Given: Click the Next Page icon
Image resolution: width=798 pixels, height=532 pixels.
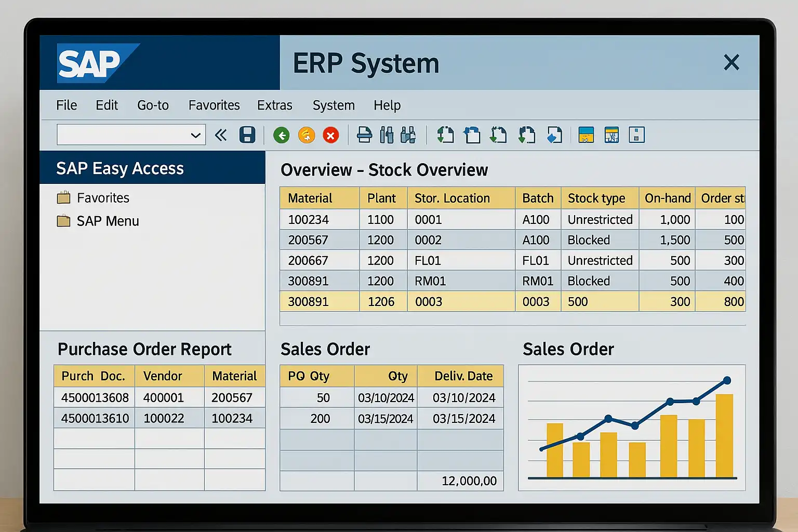Looking at the screenshot, I should coord(498,135).
